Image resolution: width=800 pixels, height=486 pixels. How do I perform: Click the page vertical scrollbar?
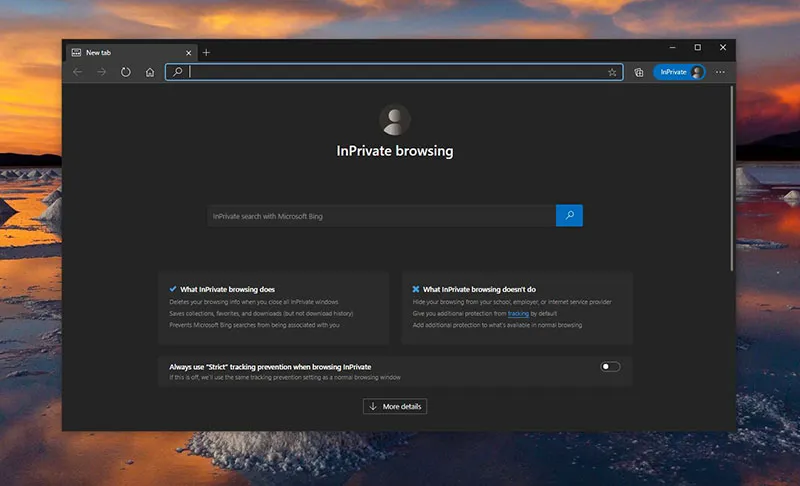tap(732, 180)
